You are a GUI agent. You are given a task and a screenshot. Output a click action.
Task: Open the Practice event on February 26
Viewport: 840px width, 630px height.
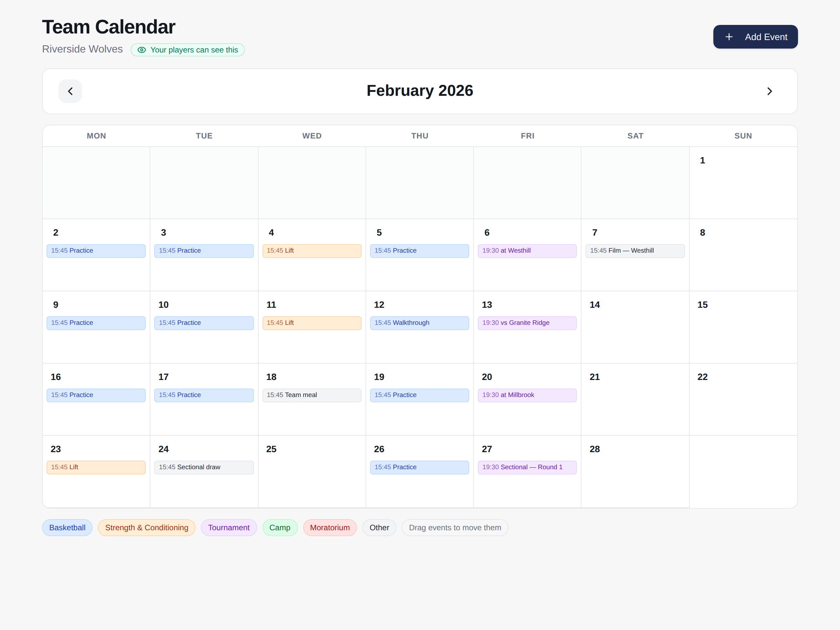coord(420,467)
